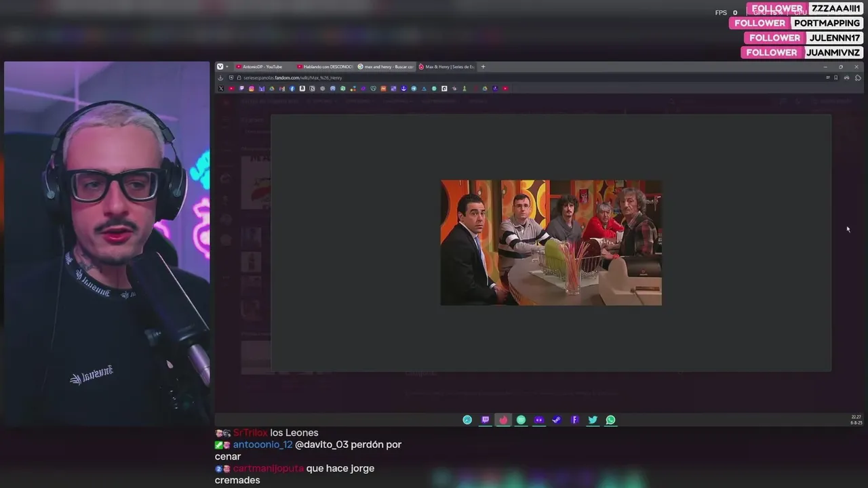The height and width of the screenshot is (488, 868).
Task: Launch Steam from the taskbar
Action: pos(556,420)
